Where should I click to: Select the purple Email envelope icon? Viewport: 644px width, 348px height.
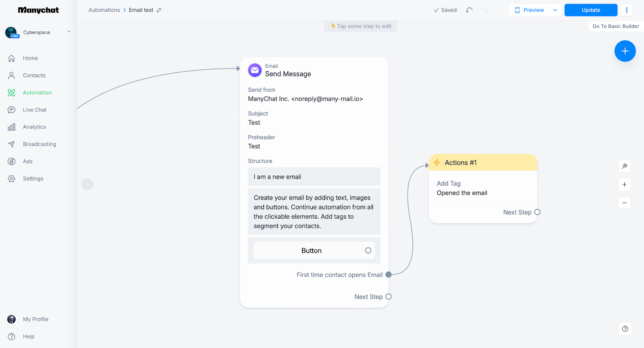[x=255, y=70]
